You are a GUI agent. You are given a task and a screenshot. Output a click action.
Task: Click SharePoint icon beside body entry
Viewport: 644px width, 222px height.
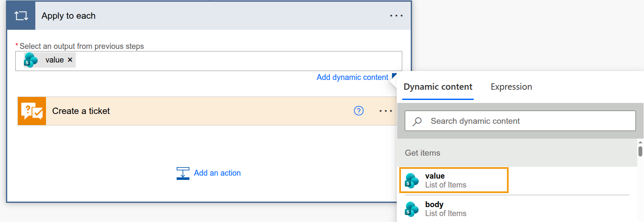coord(412,209)
